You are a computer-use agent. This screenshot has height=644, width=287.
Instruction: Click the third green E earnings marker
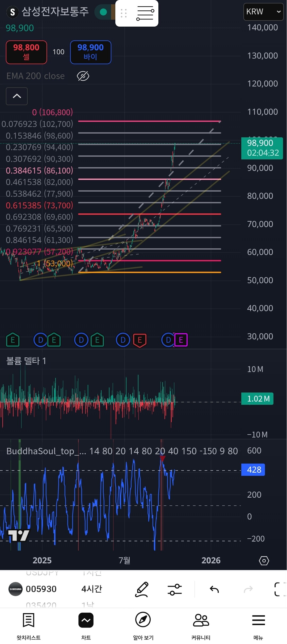click(x=97, y=340)
